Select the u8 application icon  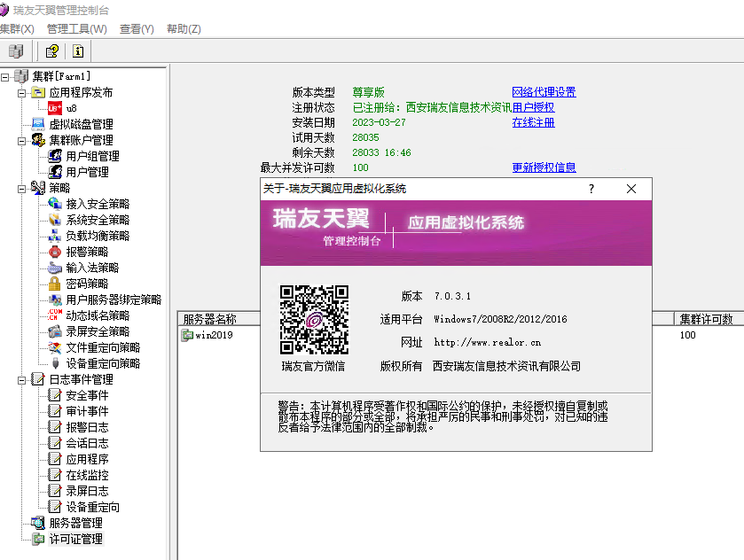(x=55, y=108)
